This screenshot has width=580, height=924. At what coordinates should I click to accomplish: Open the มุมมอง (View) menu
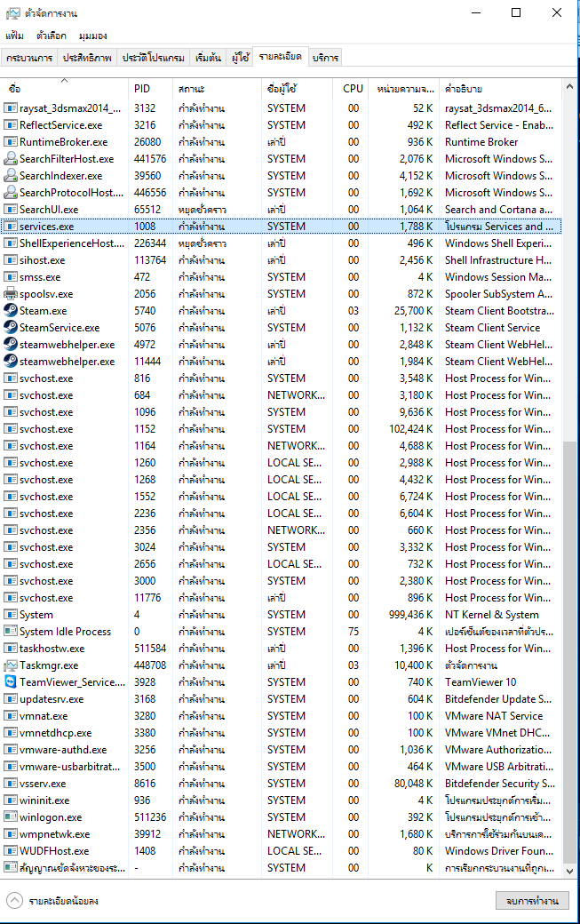click(x=93, y=36)
